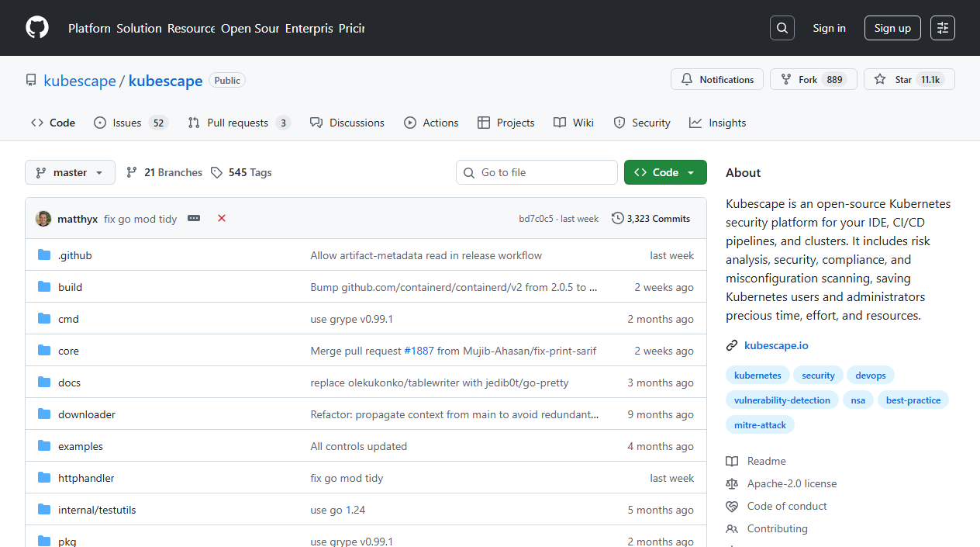Click the downloader folder icon
Image resolution: width=980 pixels, height=547 pixels.
point(44,414)
